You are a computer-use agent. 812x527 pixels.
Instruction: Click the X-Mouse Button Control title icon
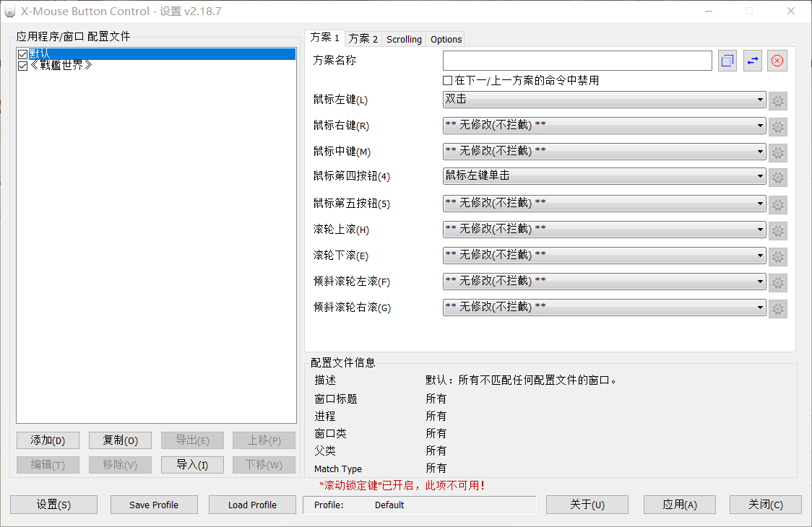click(x=10, y=12)
